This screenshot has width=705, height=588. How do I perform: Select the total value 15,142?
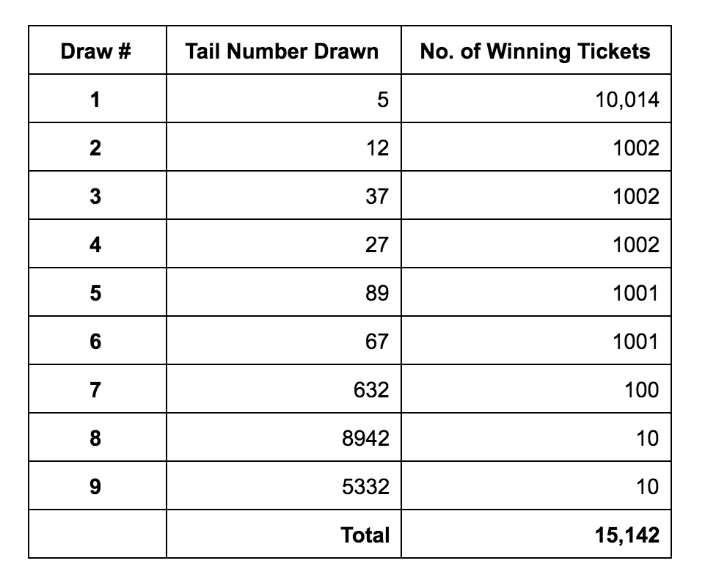coord(628,535)
